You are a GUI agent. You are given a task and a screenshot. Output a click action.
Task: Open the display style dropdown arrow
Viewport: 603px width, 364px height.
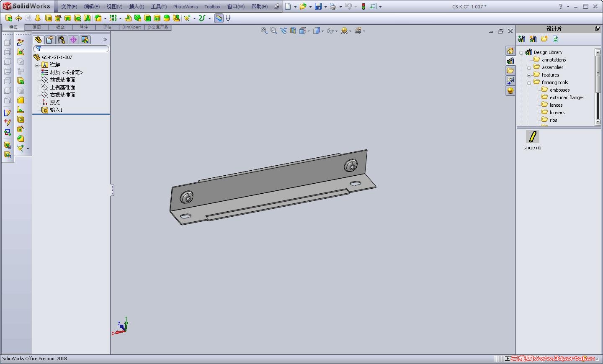tap(322, 31)
